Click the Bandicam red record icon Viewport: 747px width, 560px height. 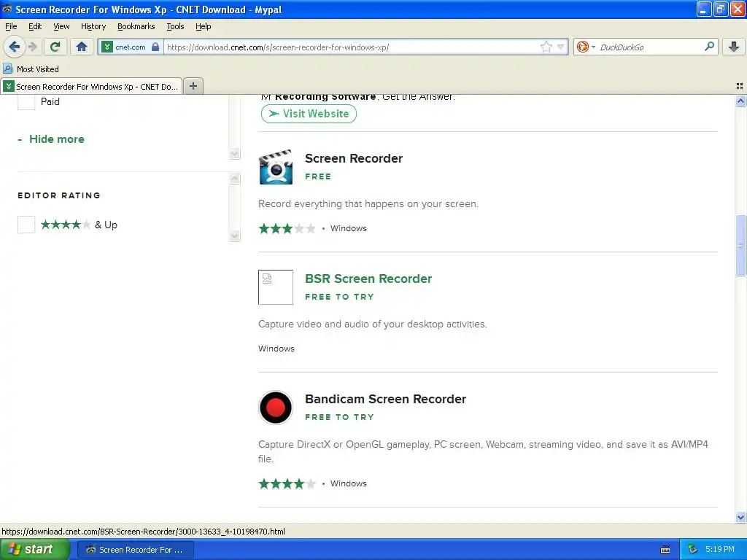pos(276,408)
